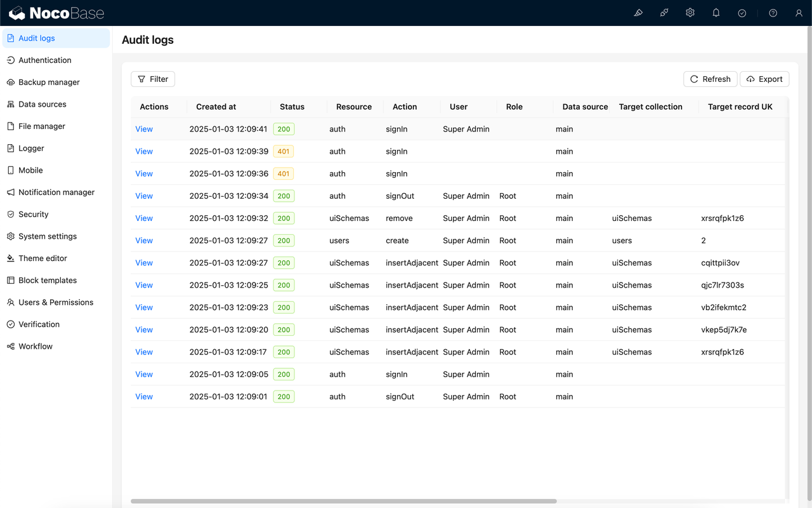The width and height of the screenshot is (812, 508).
Task: Export the audit logs
Action: pyautogui.click(x=764, y=79)
